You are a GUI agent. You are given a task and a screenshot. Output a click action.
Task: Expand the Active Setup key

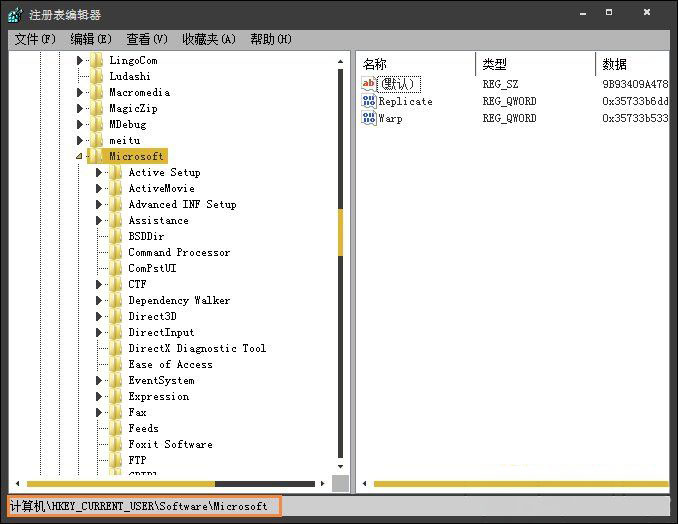99,173
